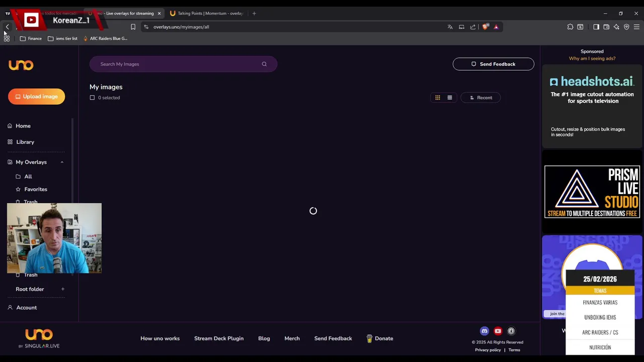Click the bookmark page icon
Viewport: 644px width, 362px height.
click(133, 27)
